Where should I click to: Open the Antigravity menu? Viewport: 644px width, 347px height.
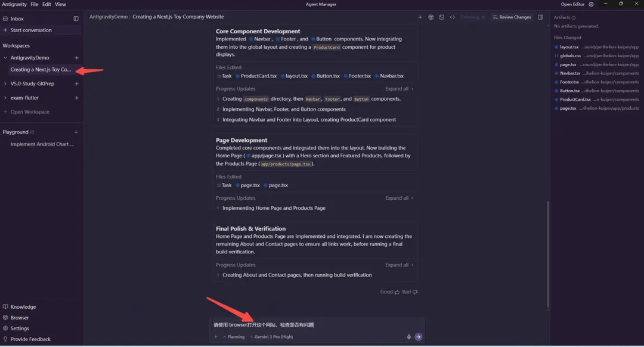tap(14, 5)
